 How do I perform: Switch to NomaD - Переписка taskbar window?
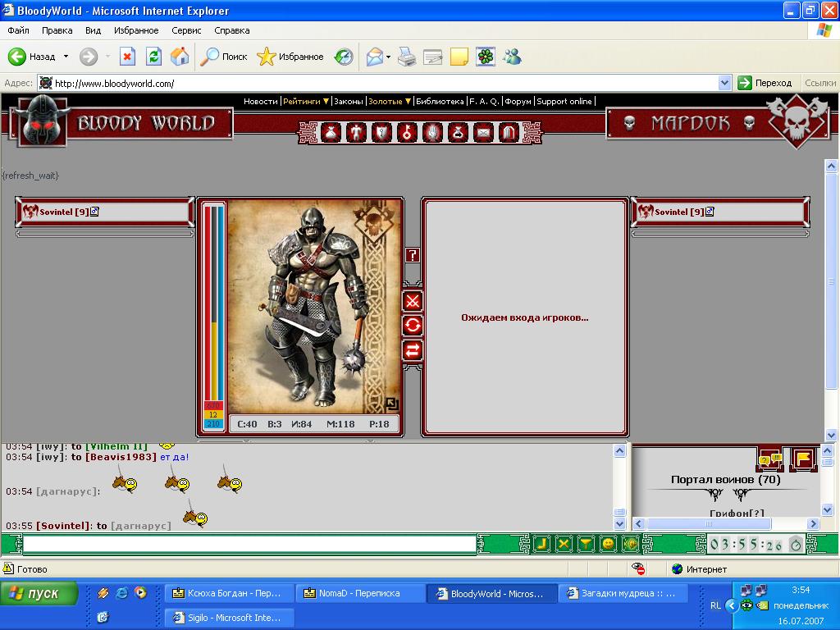[x=359, y=594]
